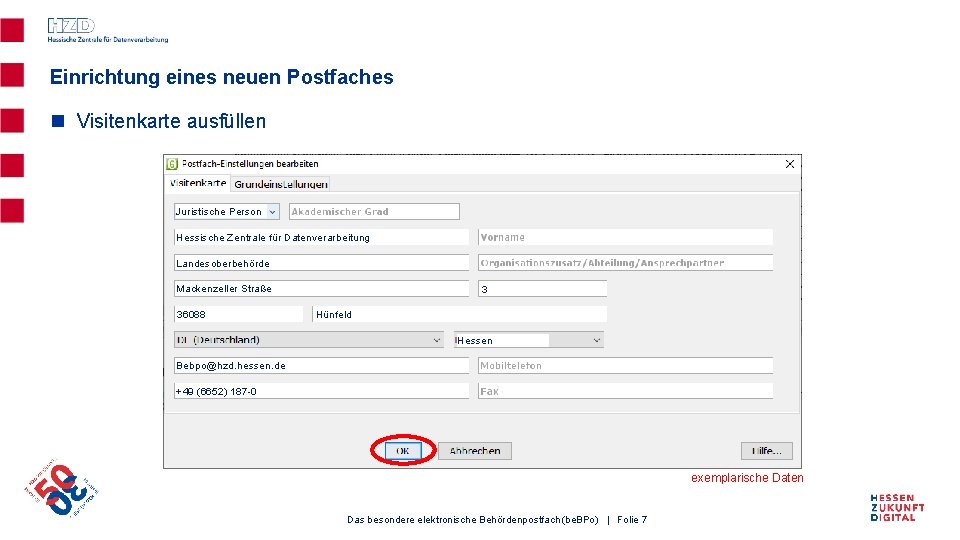Click the Vorname input field
Screen dimensions: 960x540
pos(625,237)
